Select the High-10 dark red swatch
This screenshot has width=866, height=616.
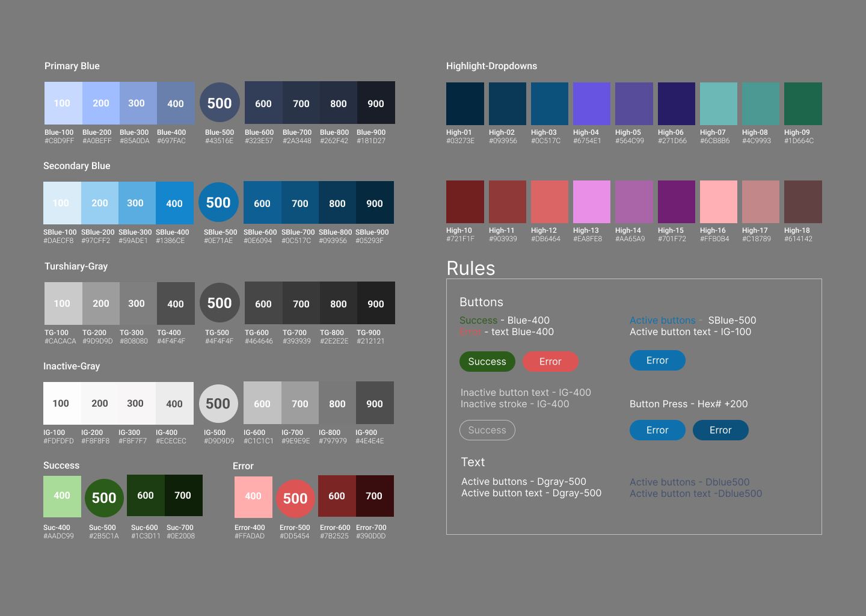(x=465, y=202)
